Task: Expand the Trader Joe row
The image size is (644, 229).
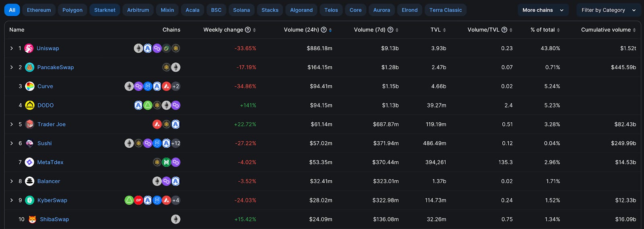Action: (x=12, y=124)
